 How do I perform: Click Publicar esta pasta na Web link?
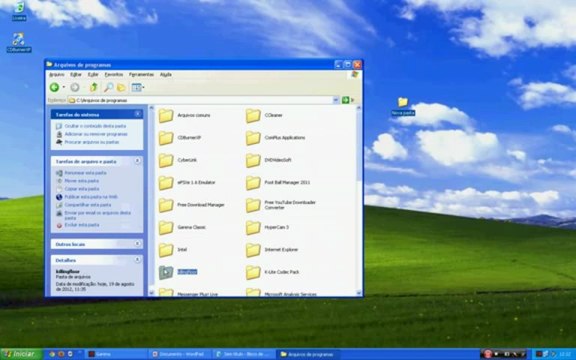click(91, 197)
